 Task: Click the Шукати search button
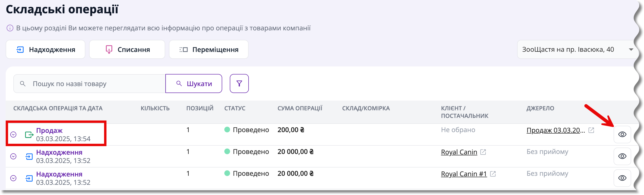(194, 84)
